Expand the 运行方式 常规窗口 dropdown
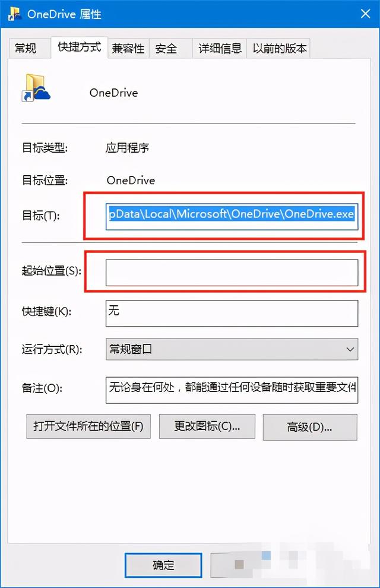 coord(232,349)
